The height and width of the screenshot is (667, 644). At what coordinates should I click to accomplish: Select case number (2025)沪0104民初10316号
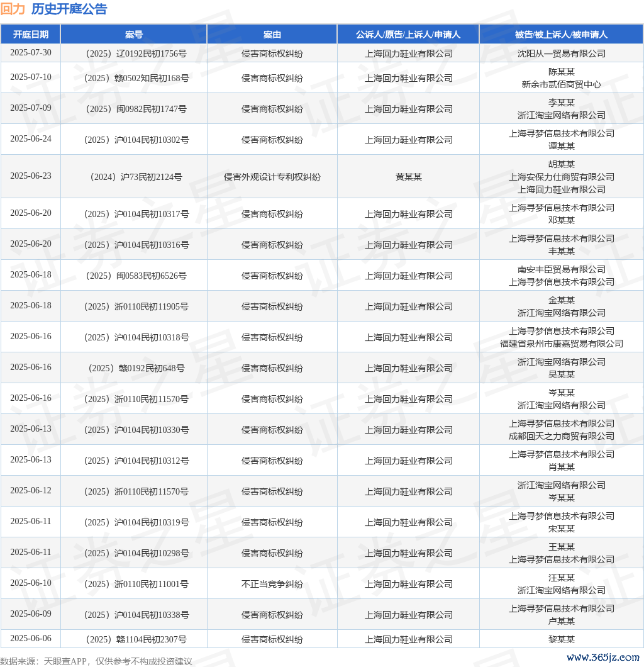[x=136, y=245]
